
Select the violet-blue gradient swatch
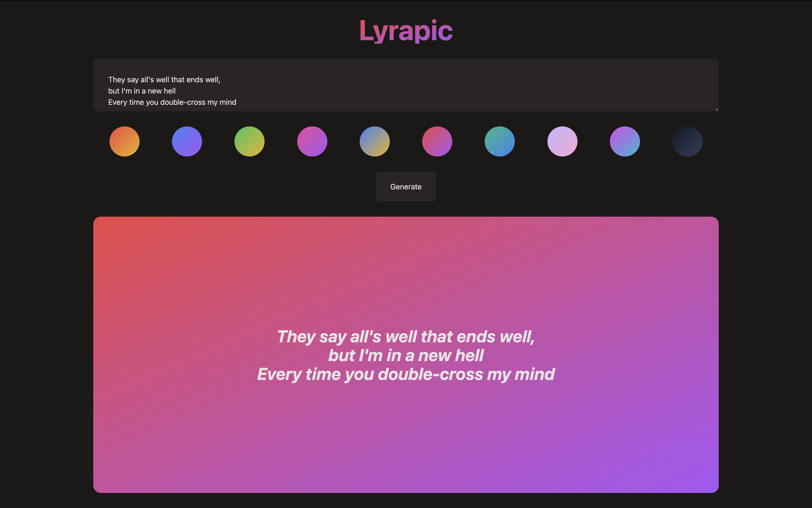(x=624, y=141)
